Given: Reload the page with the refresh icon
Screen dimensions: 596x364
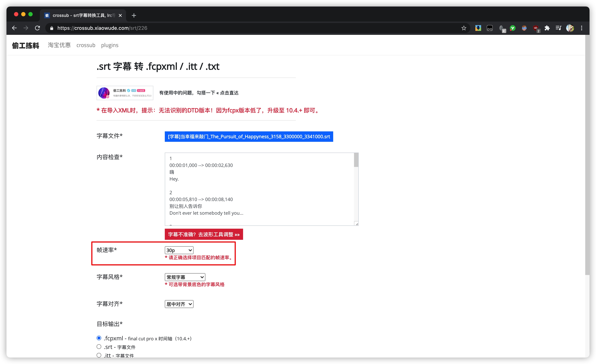Looking at the screenshot, I should pos(37,28).
